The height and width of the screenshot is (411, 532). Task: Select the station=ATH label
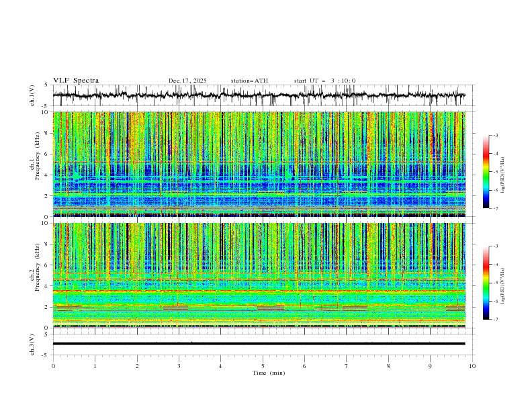(x=249, y=81)
